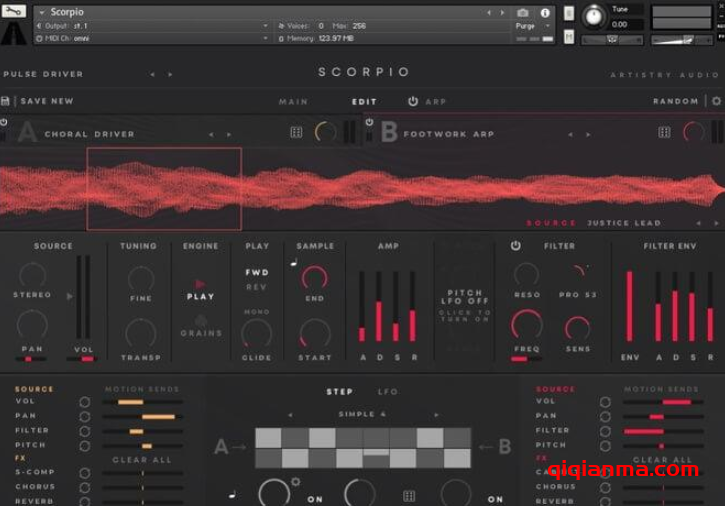
Task: Open the grid icon for layer A
Action: click(x=296, y=133)
